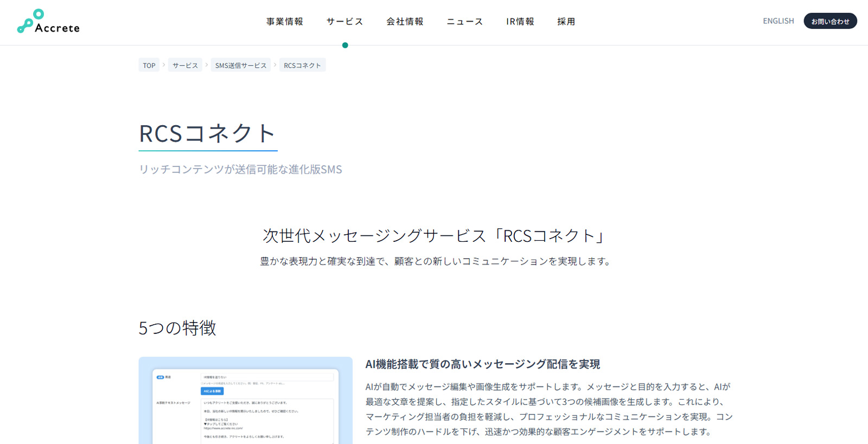The width and height of the screenshot is (868, 444).
Task: Open the ニュース menu
Action: tap(465, 22)
